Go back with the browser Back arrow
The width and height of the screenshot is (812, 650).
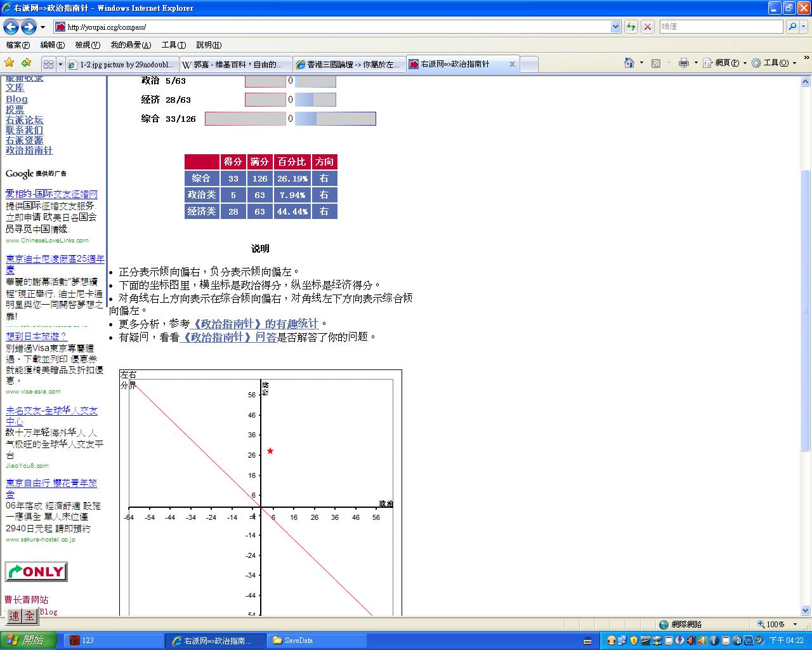[11, 27]
